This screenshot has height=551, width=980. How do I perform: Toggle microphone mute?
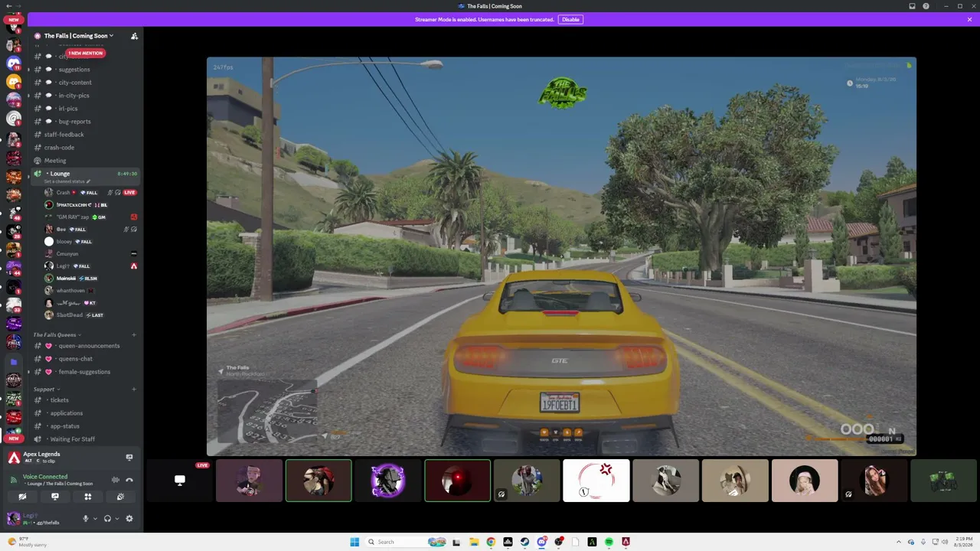86,519
